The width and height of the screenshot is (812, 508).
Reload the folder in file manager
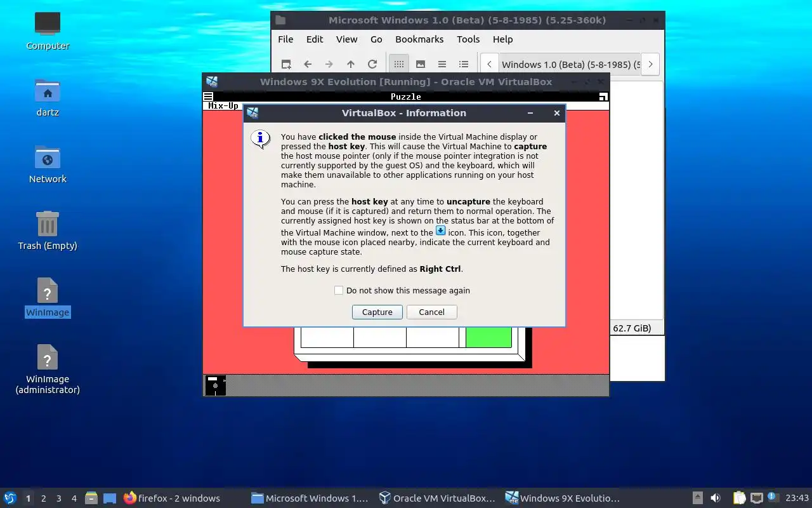[x=372, y=64]
